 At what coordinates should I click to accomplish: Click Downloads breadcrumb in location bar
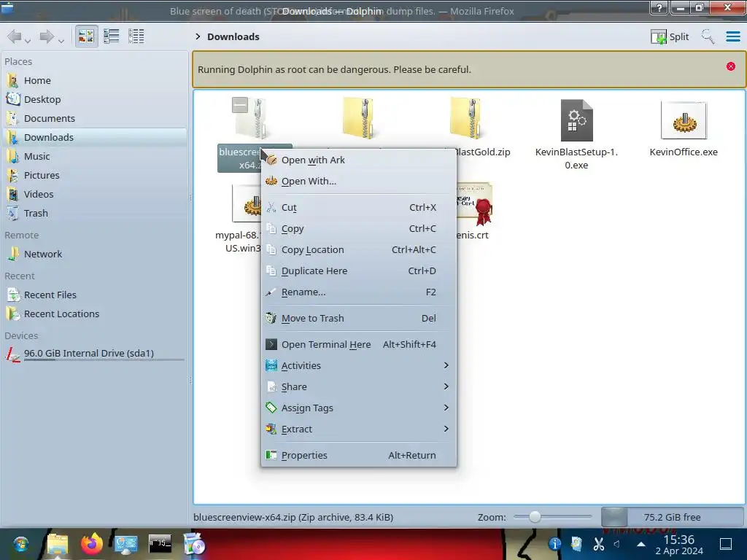pyautogui.click(x=233, y=36)
